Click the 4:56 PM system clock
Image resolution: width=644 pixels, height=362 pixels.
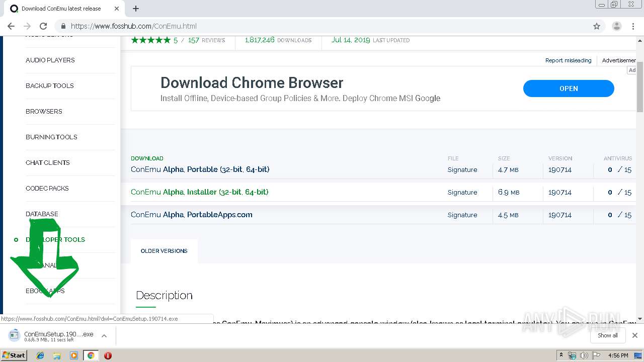[x=618, y=355]
